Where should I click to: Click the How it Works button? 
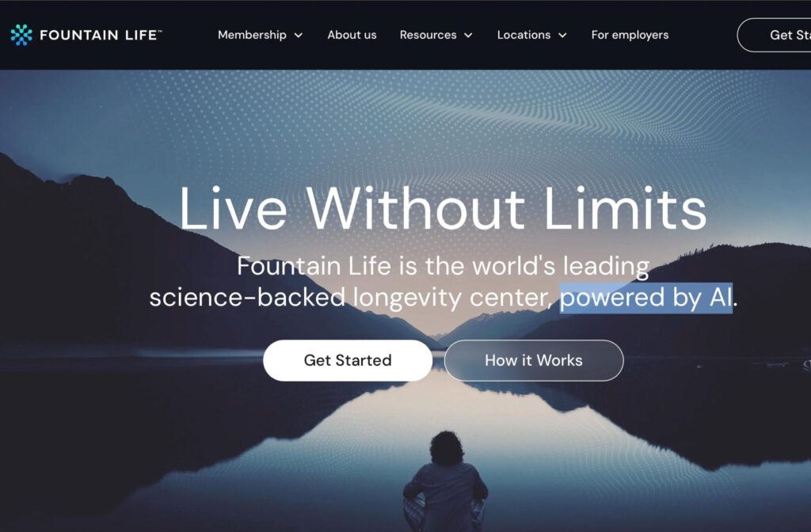pos(534,360)
